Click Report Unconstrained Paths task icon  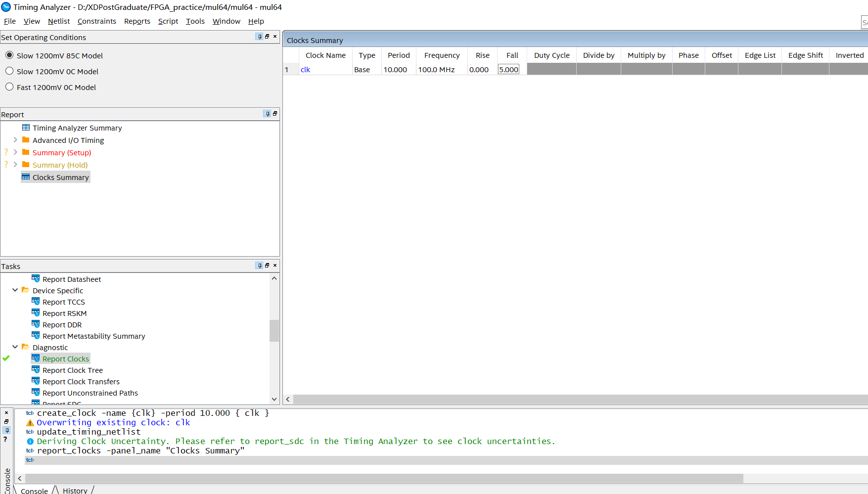pyautogui.click(x=36, y=393)
